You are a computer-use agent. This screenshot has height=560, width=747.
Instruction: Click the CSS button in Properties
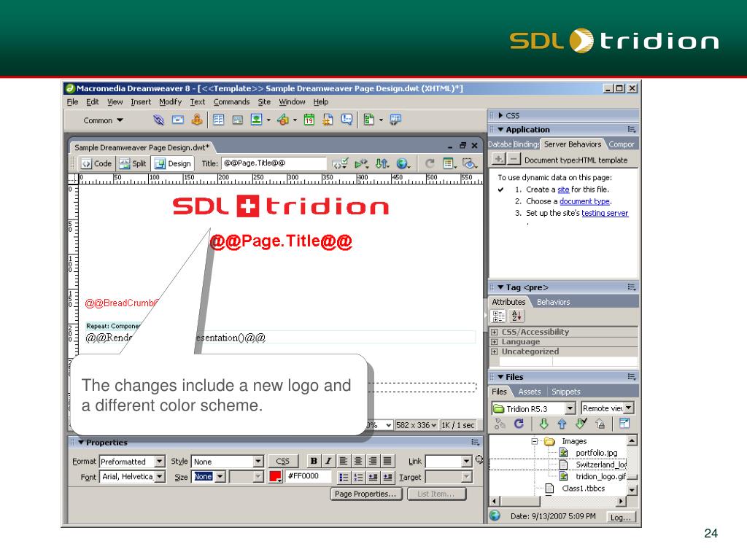coord(283,462)
